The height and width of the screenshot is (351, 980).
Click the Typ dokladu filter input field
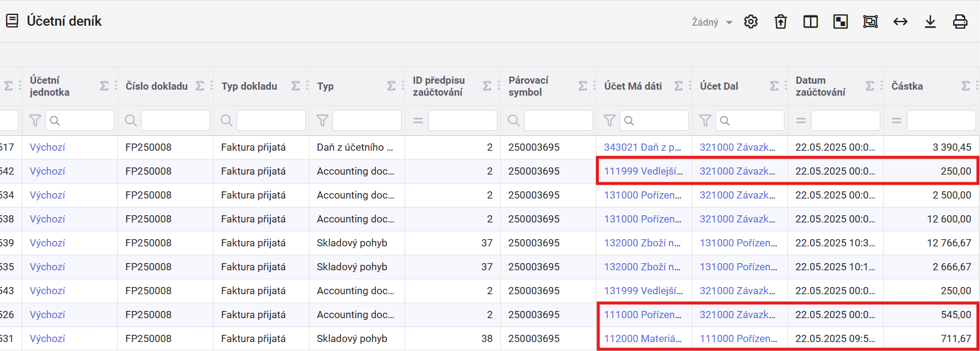point(271,121)
